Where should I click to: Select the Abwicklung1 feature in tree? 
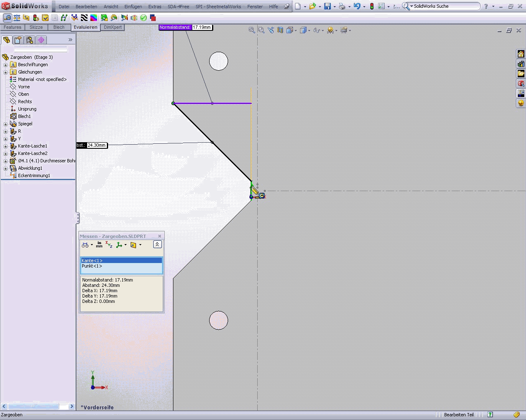tap(30, 168)
